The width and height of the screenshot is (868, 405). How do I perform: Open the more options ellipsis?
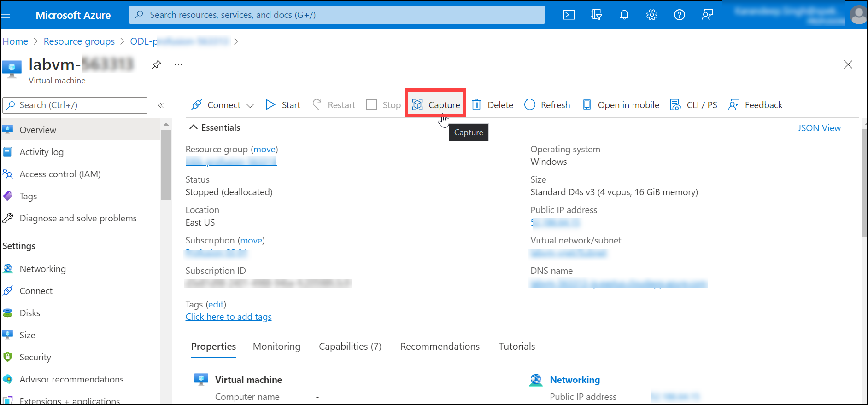point(178,64)
